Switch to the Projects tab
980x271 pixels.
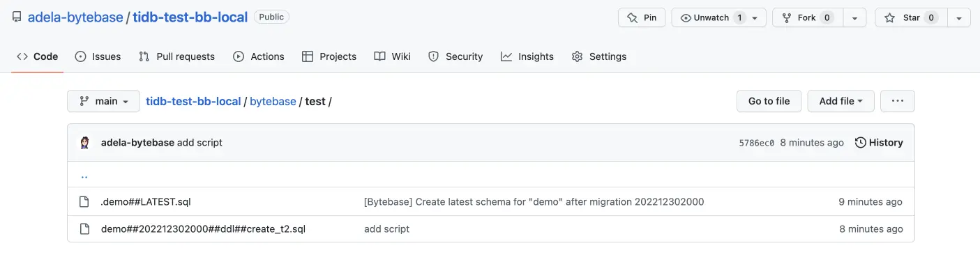(x=329, y=56)
